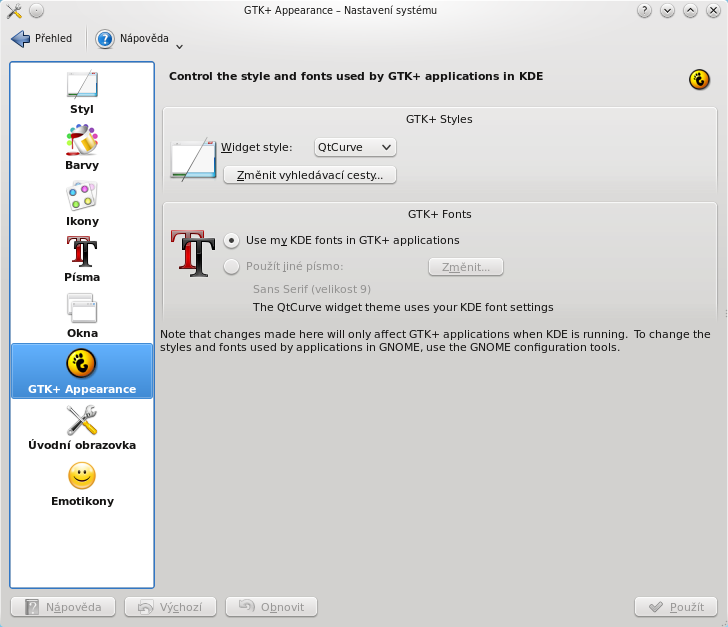The width and height of the screenshot is (728, 627).
Task: Click the Obnovit reset button
Action: 271,607
